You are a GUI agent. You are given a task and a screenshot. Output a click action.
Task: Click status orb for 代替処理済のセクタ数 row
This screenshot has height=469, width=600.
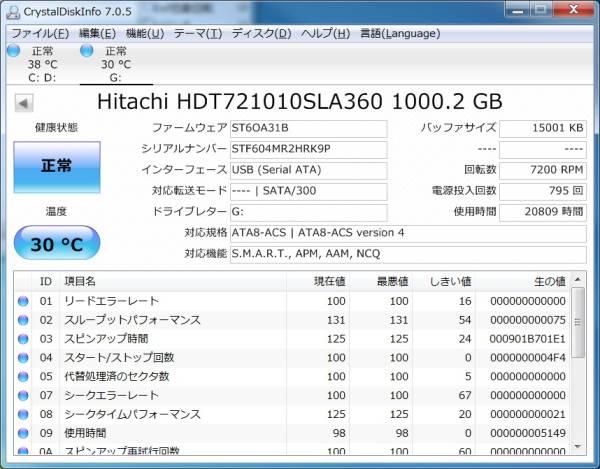(23, 377)
